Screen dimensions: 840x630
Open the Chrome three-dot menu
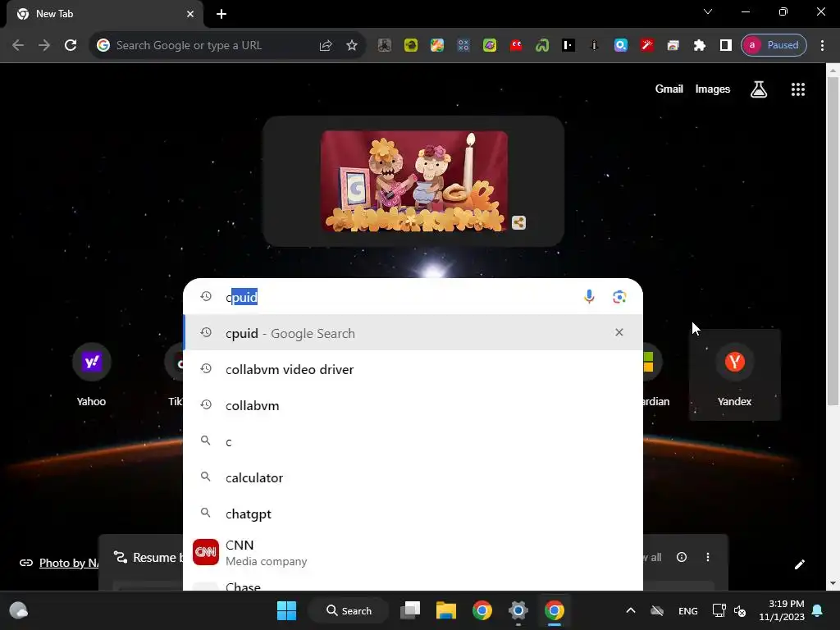pyautogui.click(x=822, y=46)
